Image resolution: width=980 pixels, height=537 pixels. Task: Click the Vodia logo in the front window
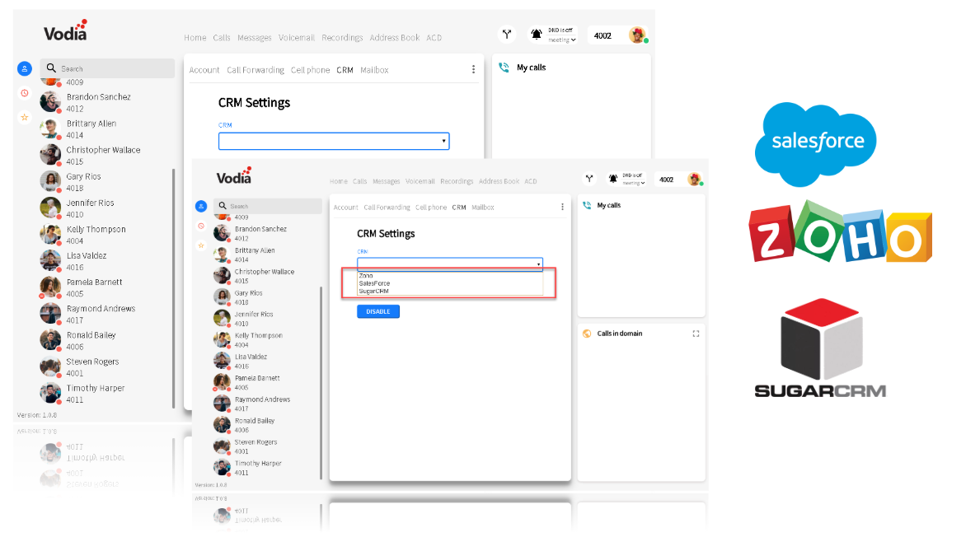coord(234,176)
